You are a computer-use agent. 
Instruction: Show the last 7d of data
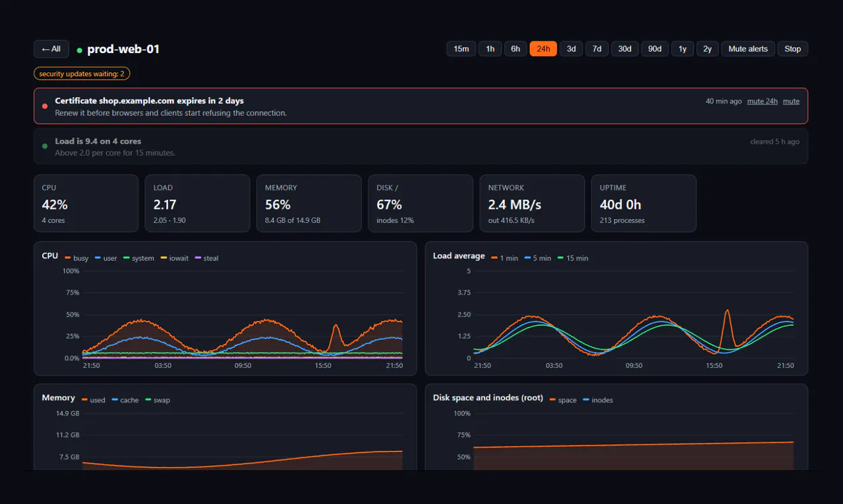pos(597,49)
